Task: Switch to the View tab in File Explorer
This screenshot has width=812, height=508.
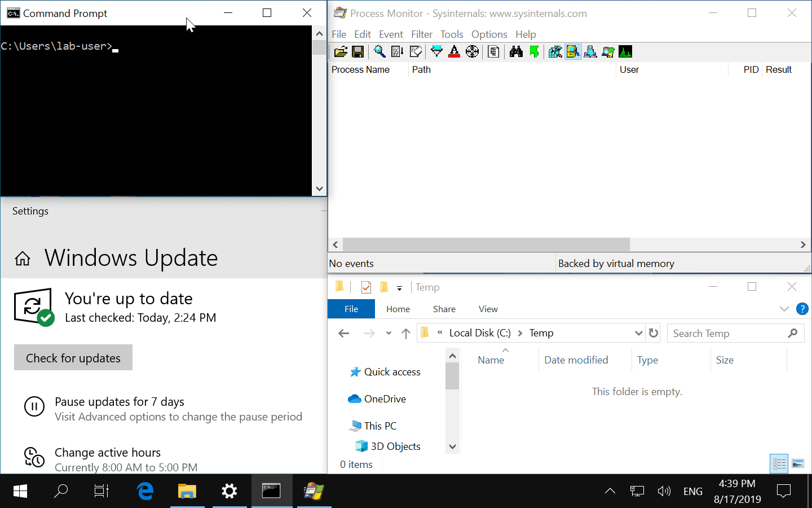Action: (x=488, y=309)
